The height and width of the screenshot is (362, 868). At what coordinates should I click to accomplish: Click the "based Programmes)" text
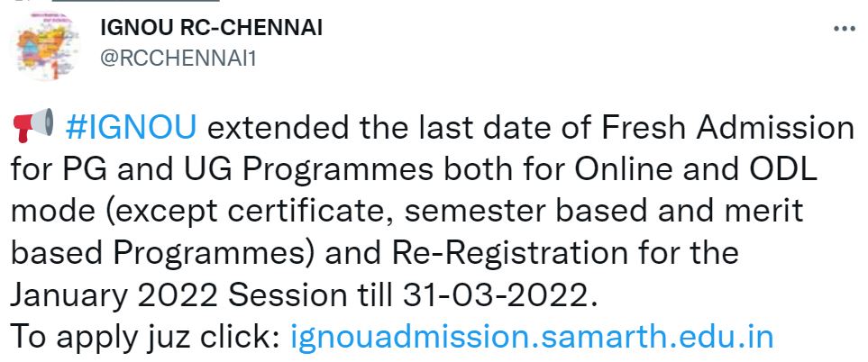coord(164,253)
